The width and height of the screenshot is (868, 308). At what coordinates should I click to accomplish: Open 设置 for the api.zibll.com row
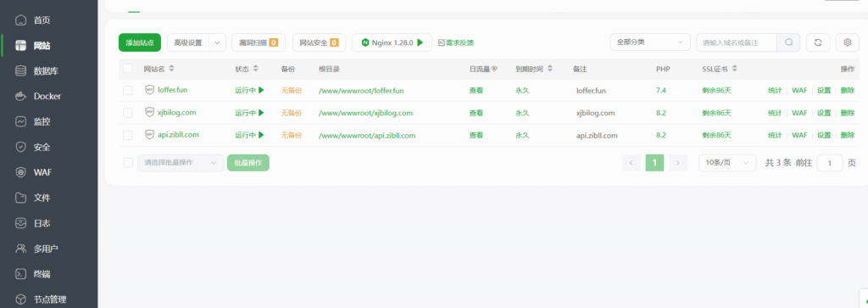[824, 135]
